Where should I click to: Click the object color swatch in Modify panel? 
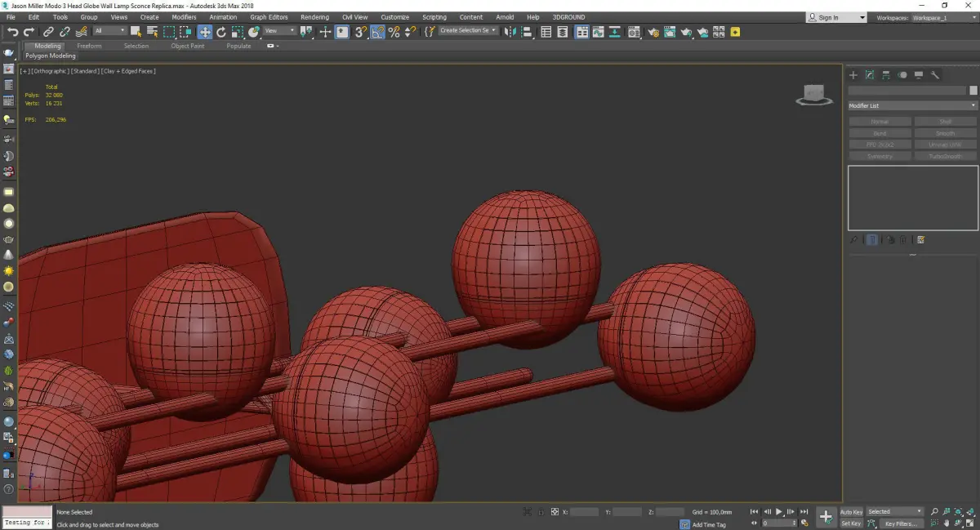973,91
